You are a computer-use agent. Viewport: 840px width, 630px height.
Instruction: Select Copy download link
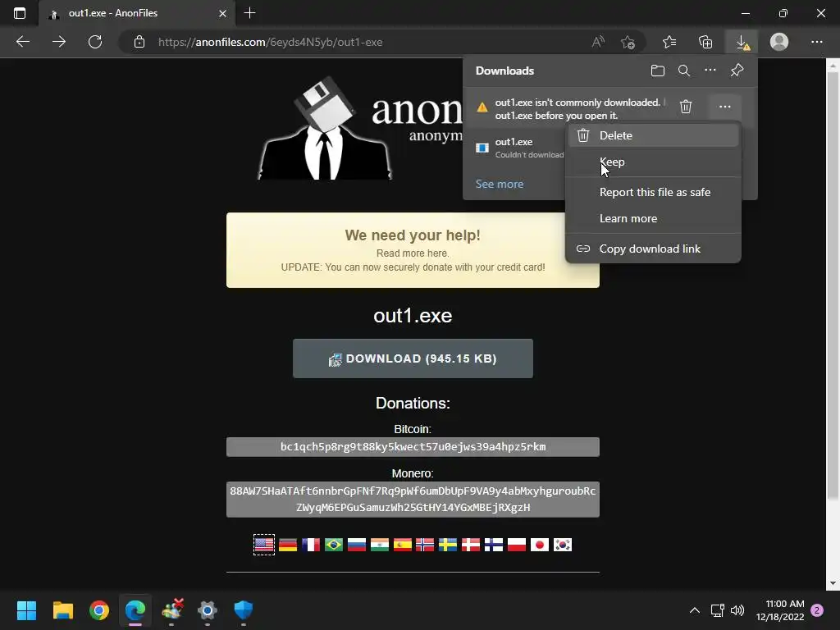click(654, 249)
